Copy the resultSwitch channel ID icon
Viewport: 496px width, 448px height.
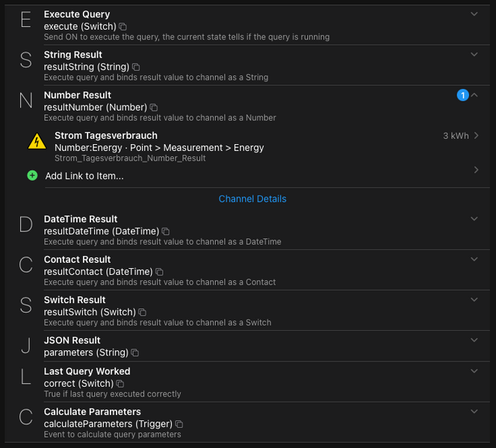point(142,312)
